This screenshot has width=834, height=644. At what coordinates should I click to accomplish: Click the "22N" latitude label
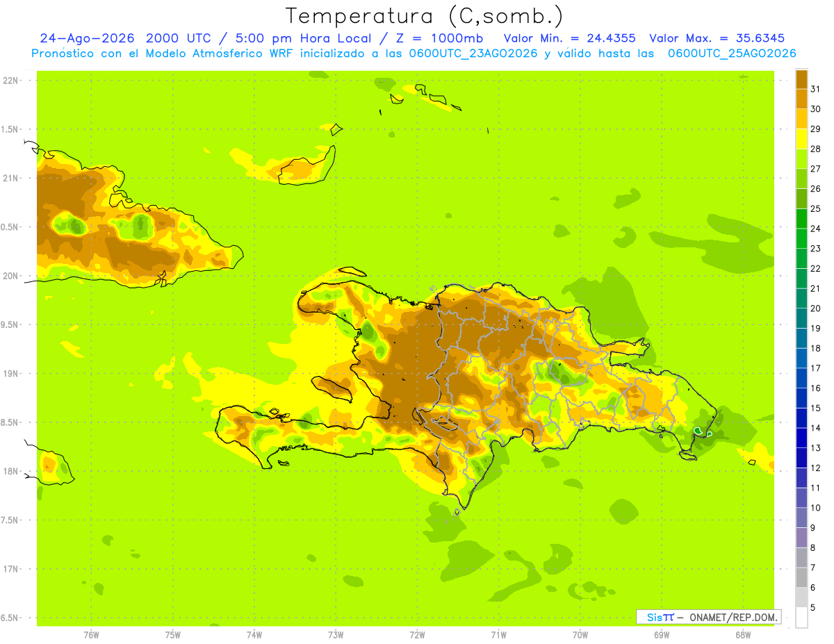[12, 81]
